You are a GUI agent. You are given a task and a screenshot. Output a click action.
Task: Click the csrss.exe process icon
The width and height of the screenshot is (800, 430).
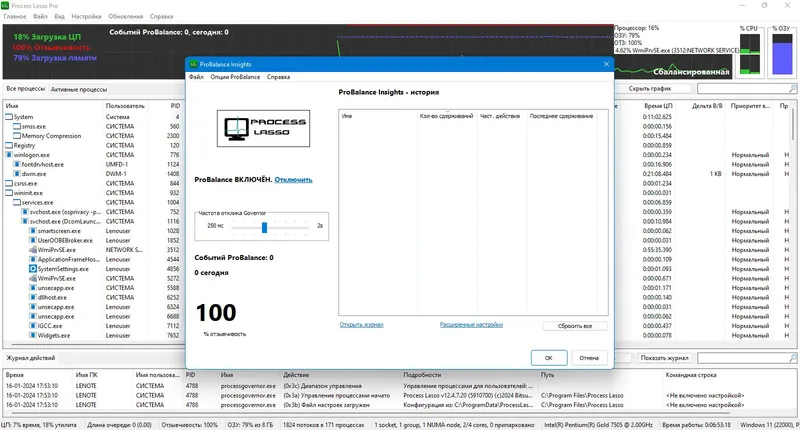9,183
